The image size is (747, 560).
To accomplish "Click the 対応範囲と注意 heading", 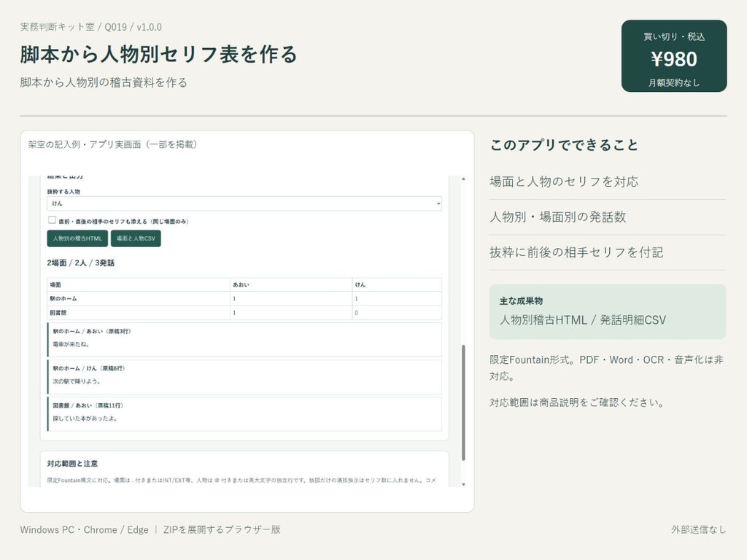I will point(72,463).
